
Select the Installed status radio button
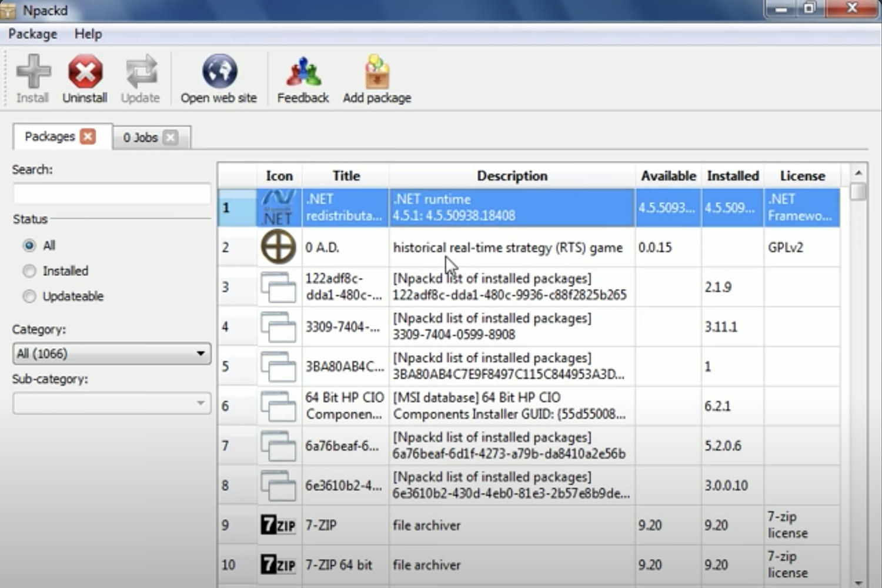click(29, 271)
